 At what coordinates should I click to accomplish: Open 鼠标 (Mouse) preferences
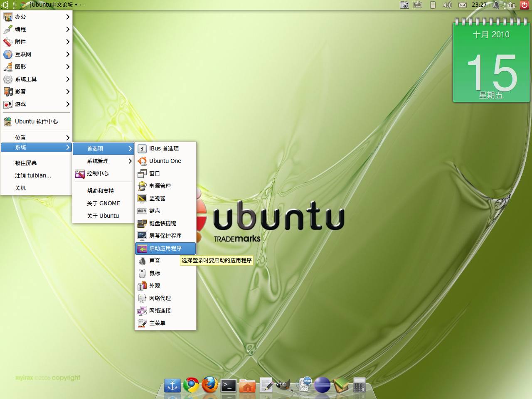click(165, 273)
